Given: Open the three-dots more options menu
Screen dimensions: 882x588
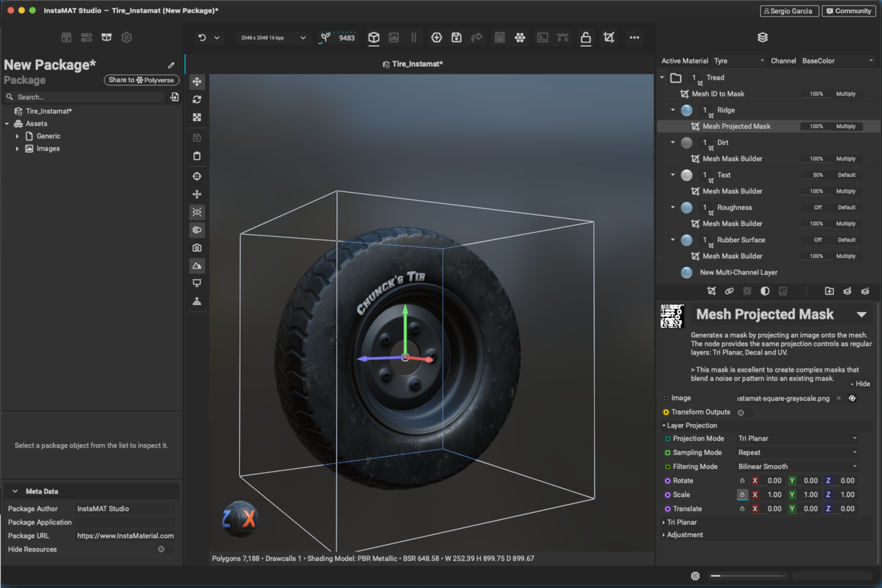Looking at the screenshot, I should (x=634, y=38).
